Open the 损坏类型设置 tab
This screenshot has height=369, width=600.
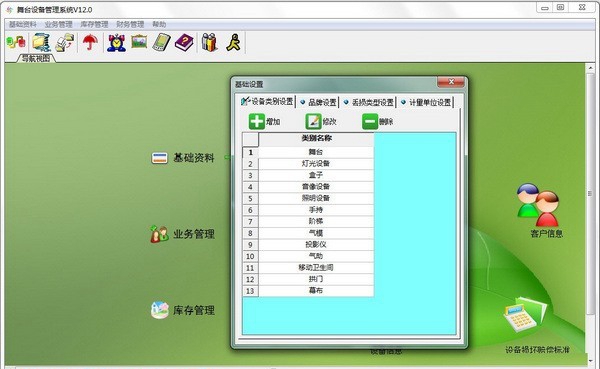369,102
